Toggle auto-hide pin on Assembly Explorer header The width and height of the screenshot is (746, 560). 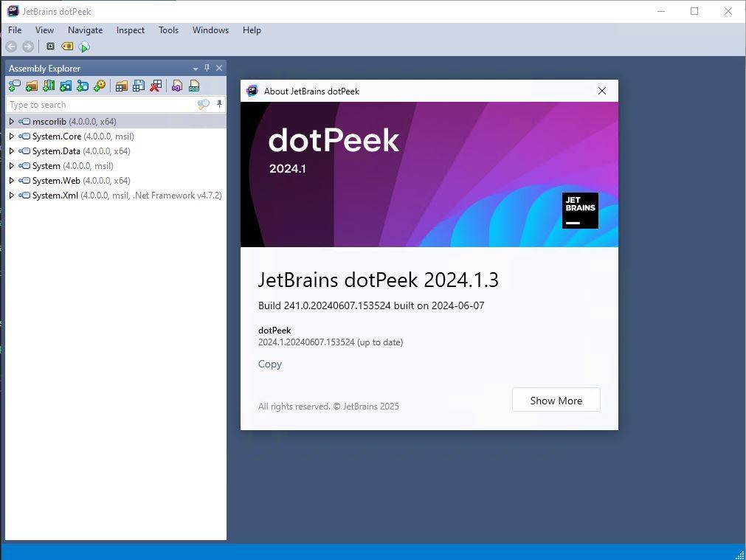click(207, 68)
